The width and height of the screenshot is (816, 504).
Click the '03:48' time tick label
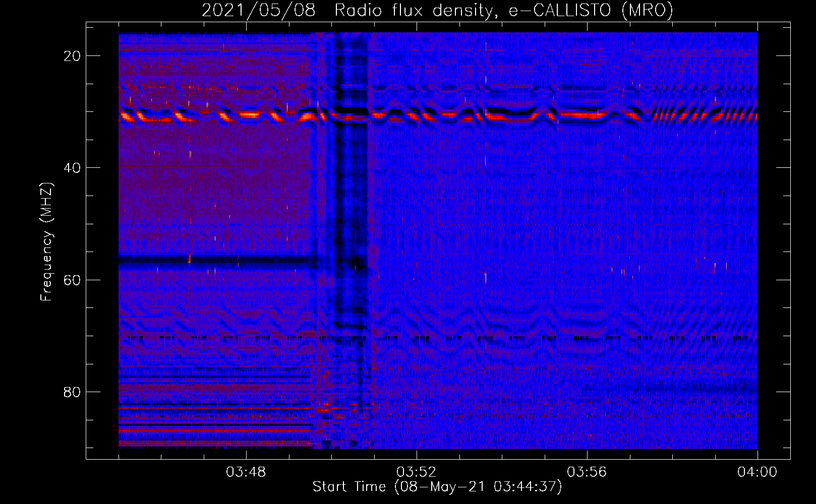click(246, 472)
